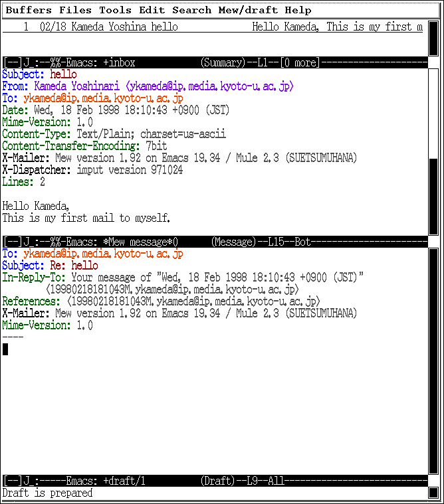Open the Tools menu

point(116,10)
